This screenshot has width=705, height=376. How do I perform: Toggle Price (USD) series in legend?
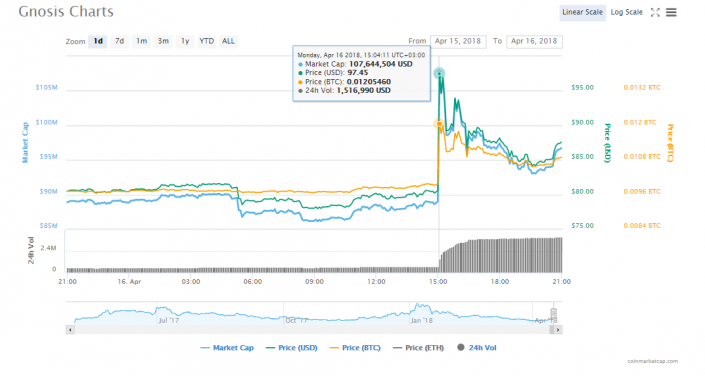[x=292, y=348]
